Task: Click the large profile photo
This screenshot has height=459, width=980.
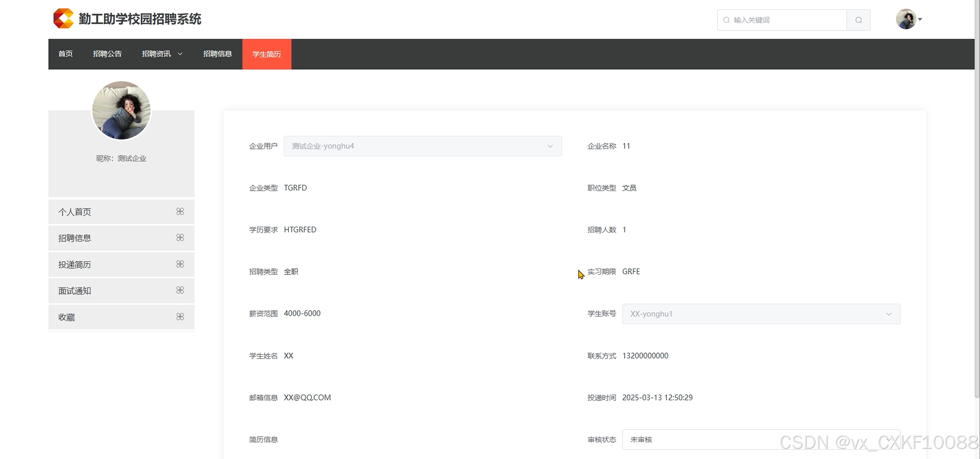Action: point(122,110)
